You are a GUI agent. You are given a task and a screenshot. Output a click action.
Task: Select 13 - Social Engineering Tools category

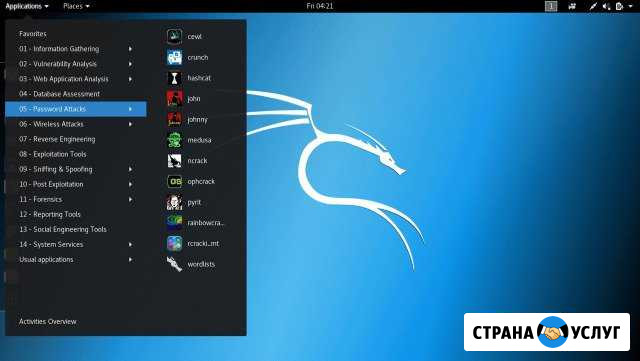pyautogui.click(x=76, y=229)
